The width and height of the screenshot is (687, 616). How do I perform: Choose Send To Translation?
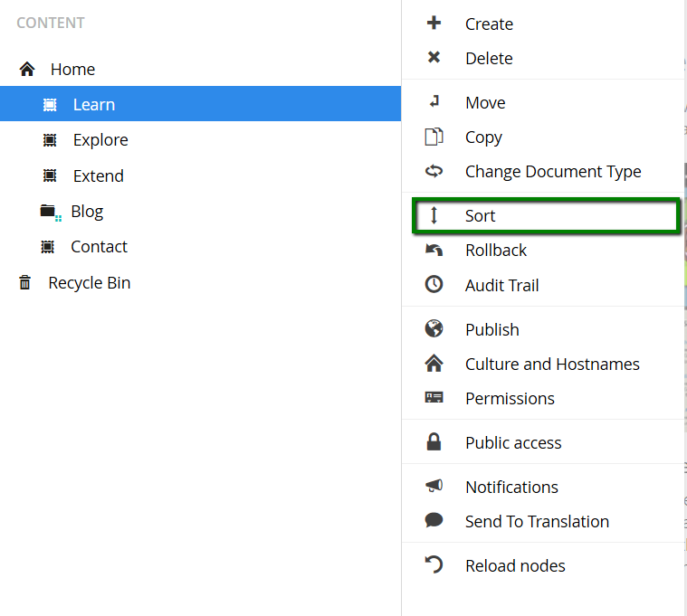tap(537, 522)
